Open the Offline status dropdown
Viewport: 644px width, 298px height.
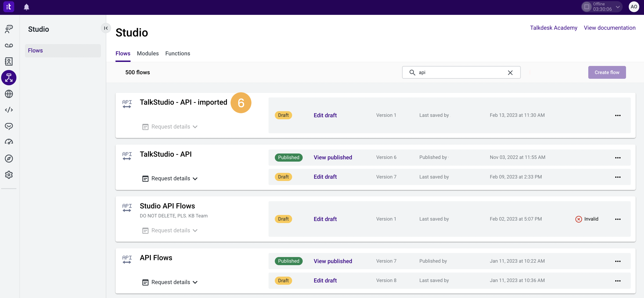coord(618,7)
